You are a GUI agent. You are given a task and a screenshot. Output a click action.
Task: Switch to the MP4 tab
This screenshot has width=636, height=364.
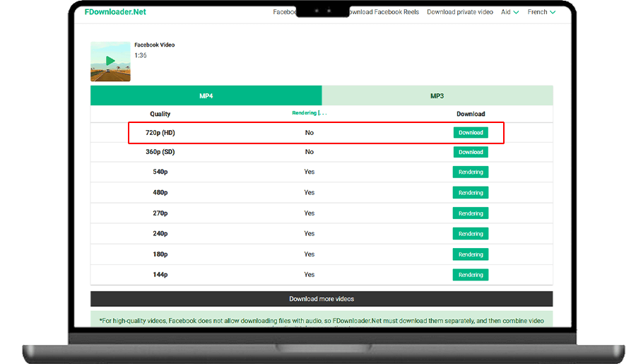click(x=206, y=95)
